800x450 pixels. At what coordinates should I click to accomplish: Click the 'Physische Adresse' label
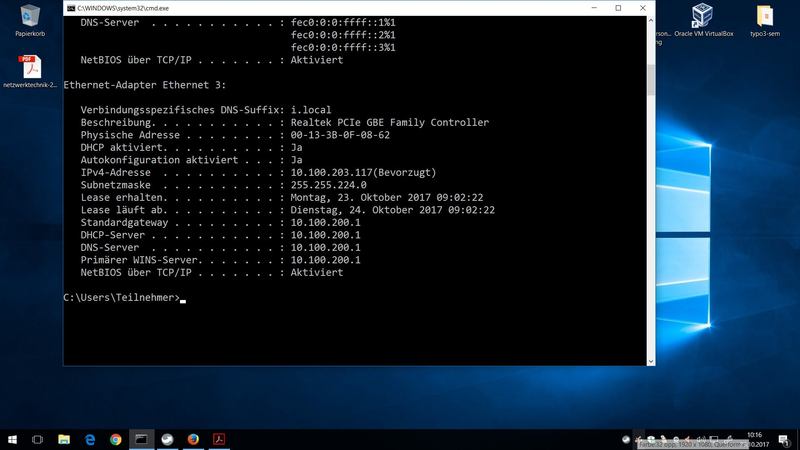point(130,135)
